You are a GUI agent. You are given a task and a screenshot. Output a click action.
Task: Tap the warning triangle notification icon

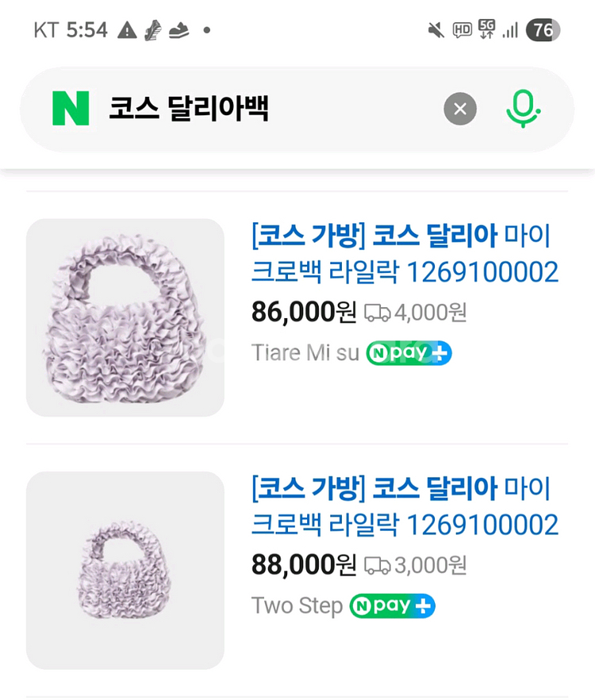pyautogui.click(x=127, y=30)
